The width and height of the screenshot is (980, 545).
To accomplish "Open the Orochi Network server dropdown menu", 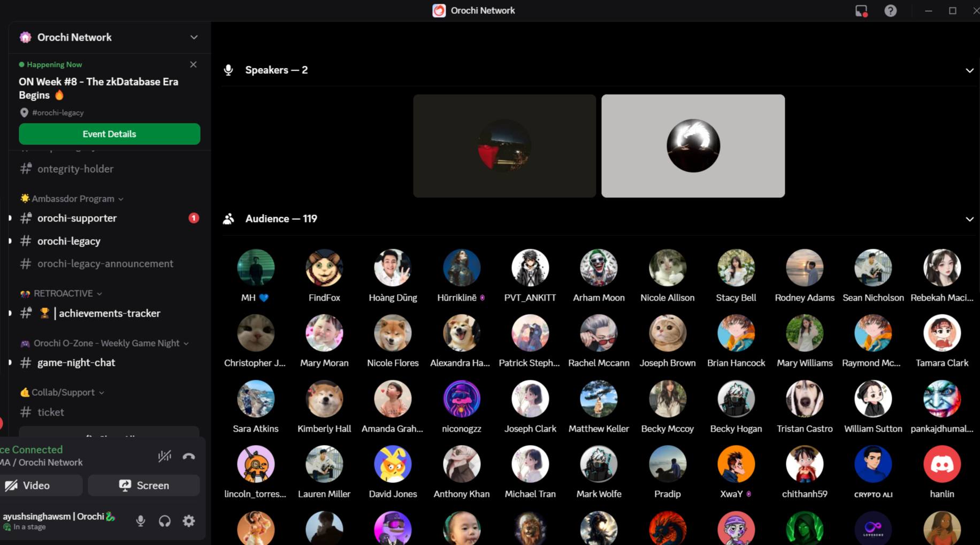I will pyautogui.click(x=194, y=37).
